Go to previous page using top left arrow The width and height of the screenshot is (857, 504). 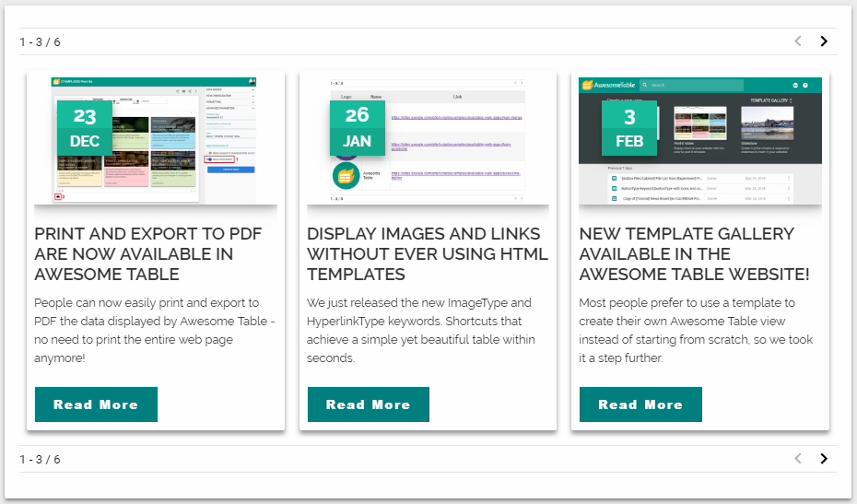coord(798,41)
